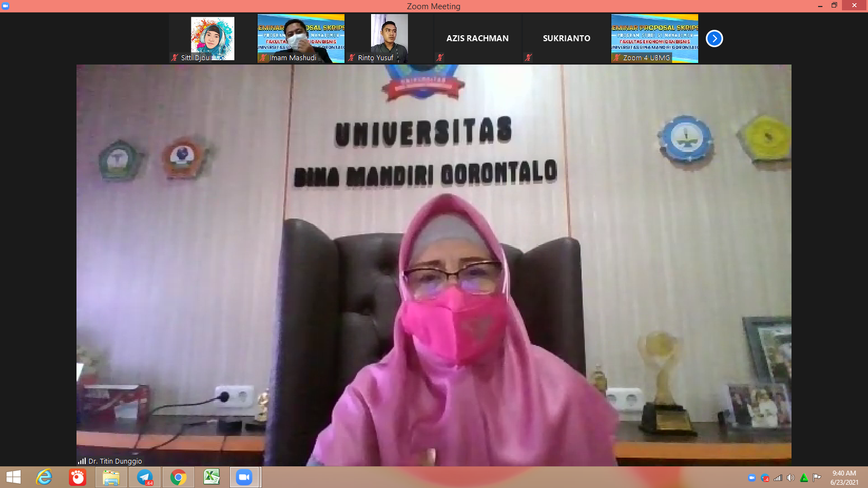
Task: Click the Zoom button in the taskbar
Action: [244, 477]
